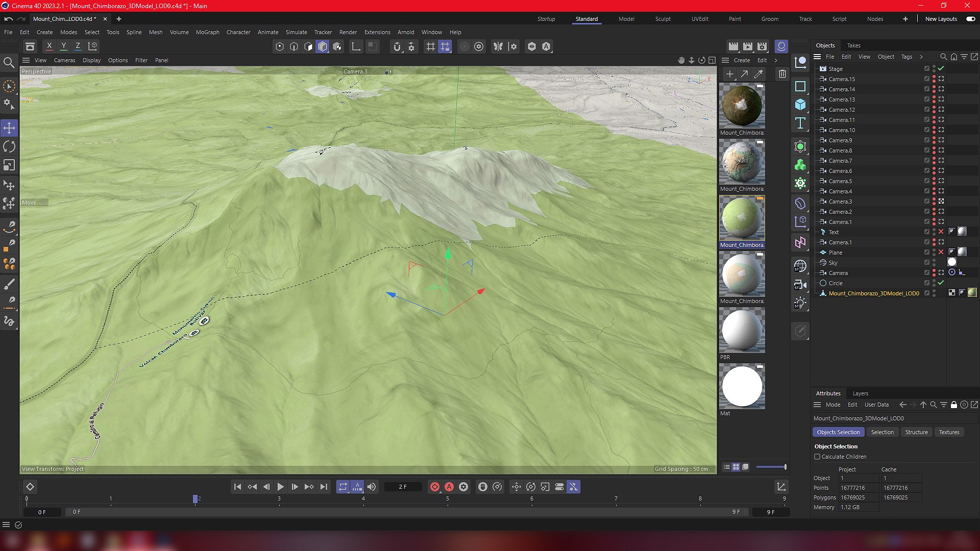The height and width of the screenshot is (551, 980).
Task: Select the Scale tool
Action: [9, 165]
